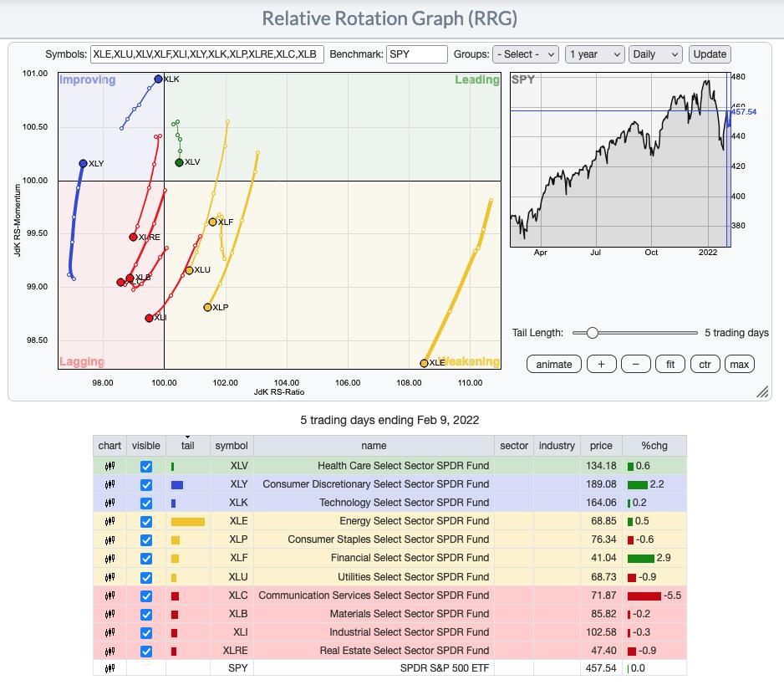Uncheck visible checkbox for XLK
The image size is (784, 685).
pyautogui.click(x=146, y=504)
